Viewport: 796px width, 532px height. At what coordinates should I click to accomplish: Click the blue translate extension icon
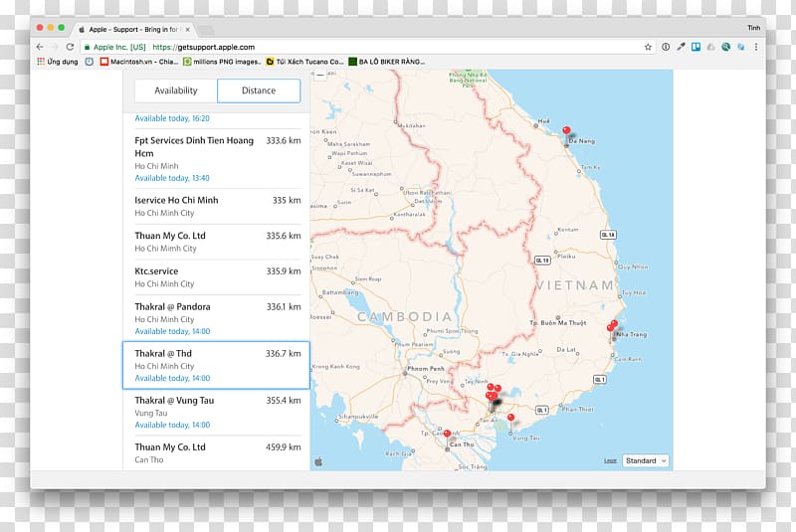741,47
